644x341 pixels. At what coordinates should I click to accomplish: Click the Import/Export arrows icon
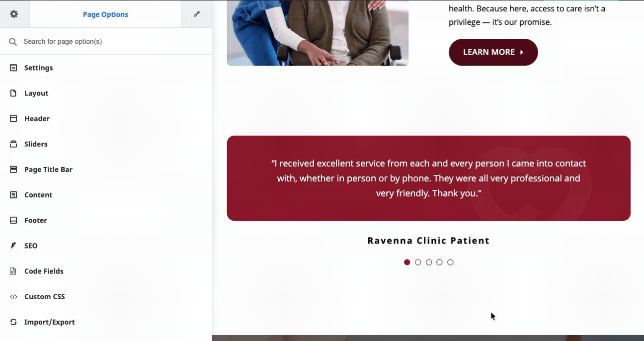[13, 322]
